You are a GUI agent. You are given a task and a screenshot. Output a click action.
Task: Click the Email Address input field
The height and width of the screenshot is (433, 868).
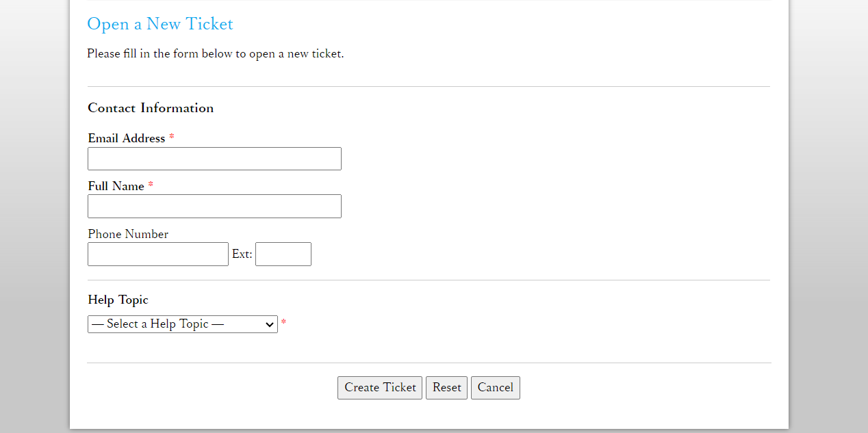214,159
